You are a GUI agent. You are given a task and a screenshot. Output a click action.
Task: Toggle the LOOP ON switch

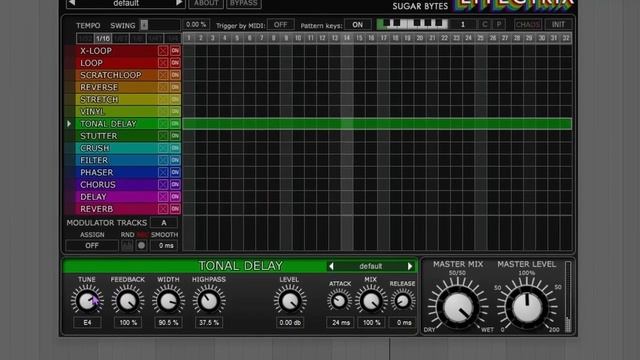click(175, 63)
